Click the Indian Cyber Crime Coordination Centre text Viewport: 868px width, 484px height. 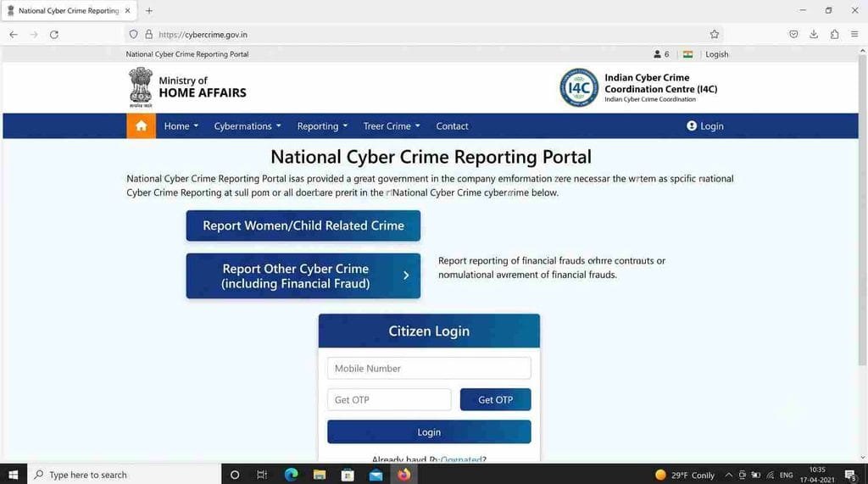point(660,83)
